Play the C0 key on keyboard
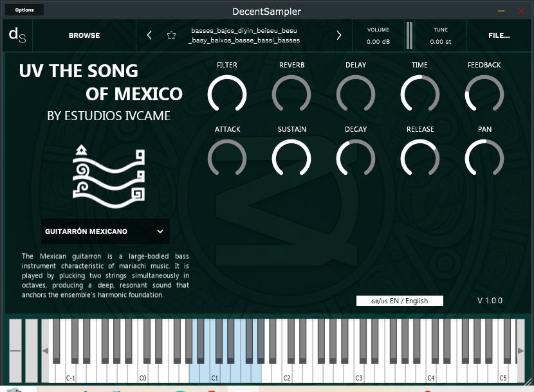 pos(142,373)
